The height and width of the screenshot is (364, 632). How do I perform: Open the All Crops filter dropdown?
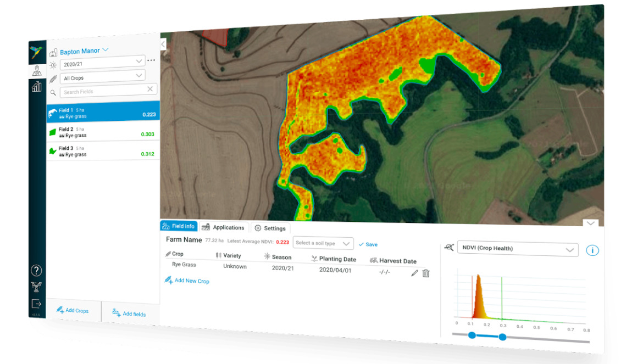103,77
